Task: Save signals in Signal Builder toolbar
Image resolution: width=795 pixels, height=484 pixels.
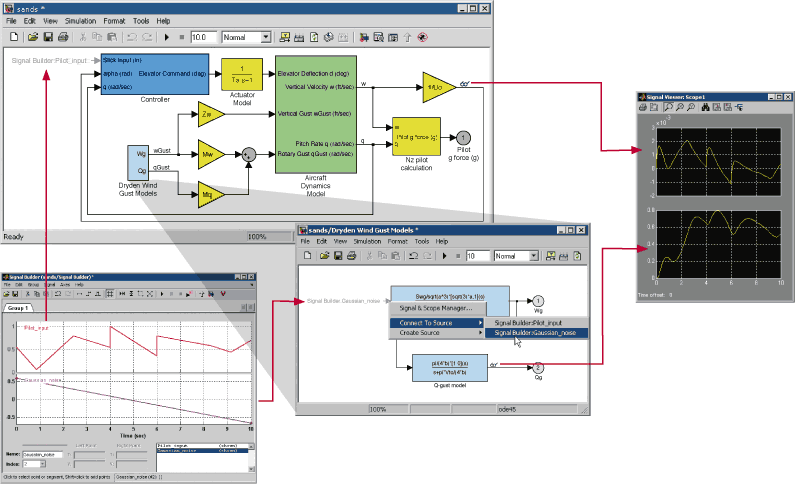Action: tap(15, 293)
